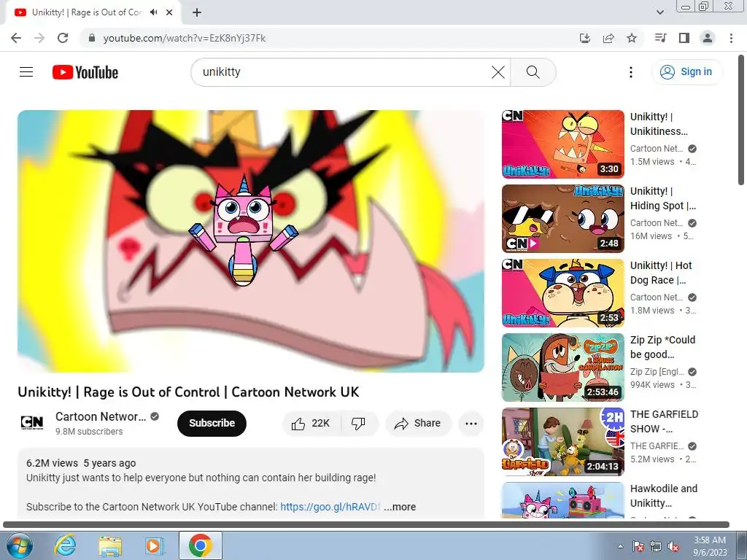
Task: Open the YouTube hamburger guide menu
Action: click(x=26, y=72)
